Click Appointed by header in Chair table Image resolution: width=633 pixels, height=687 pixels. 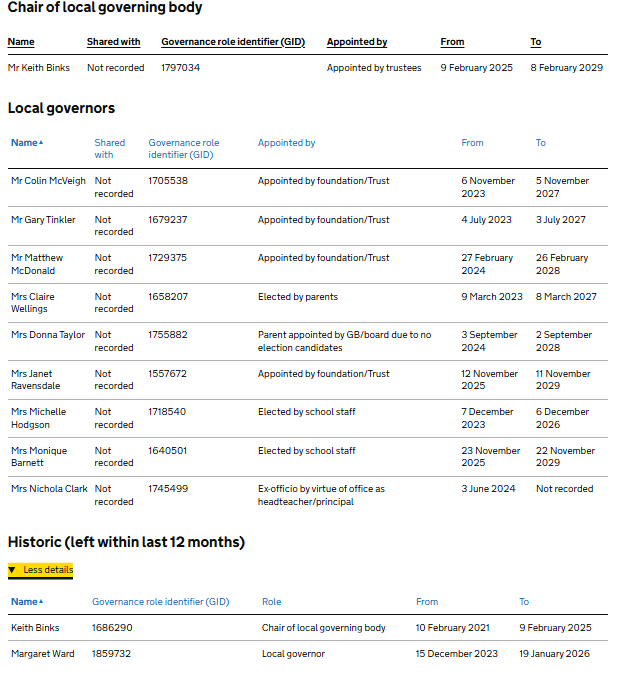[x=357, y=42]
